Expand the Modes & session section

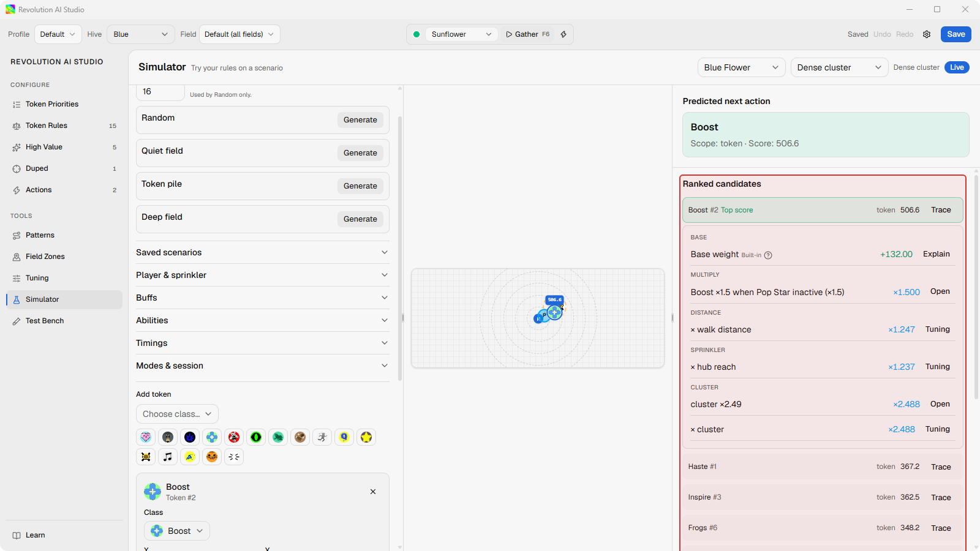click(262, 365)
